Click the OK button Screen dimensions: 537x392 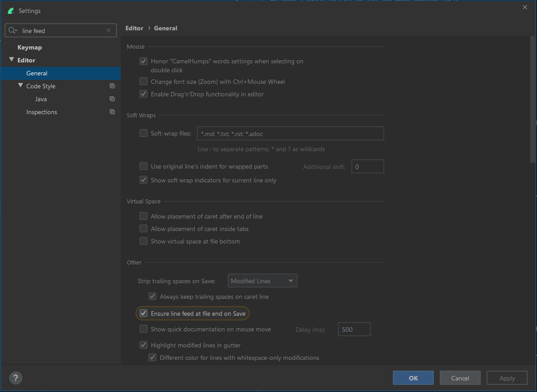413,378
